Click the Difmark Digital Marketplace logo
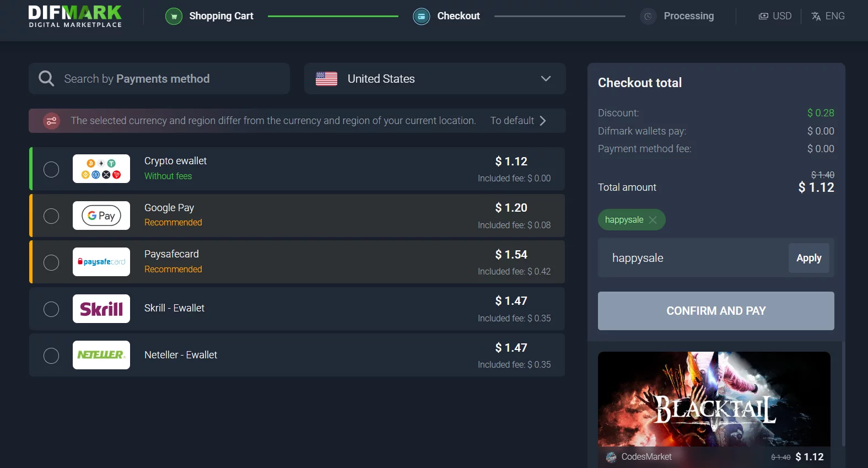Screen dimensions: 868x468 pyautogui.click(x=75, y=16)
